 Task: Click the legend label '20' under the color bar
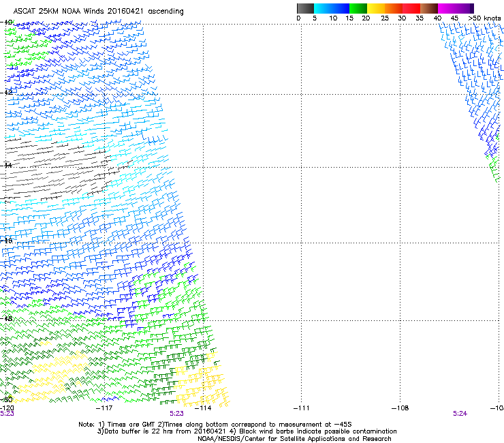click(x=366, y=18)
